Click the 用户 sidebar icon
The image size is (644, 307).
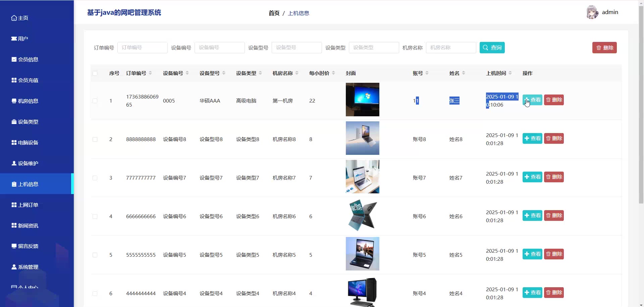tap(14, 39)
